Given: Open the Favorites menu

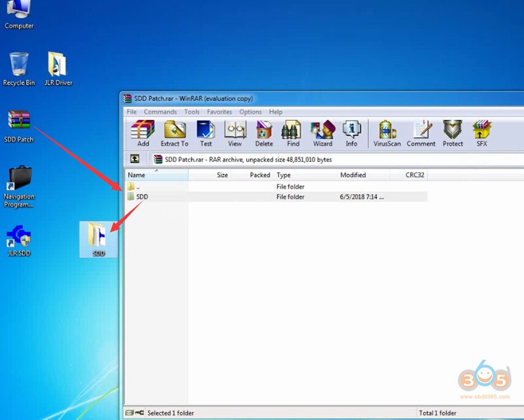Looking at the screenshot, I should (219, 111).
